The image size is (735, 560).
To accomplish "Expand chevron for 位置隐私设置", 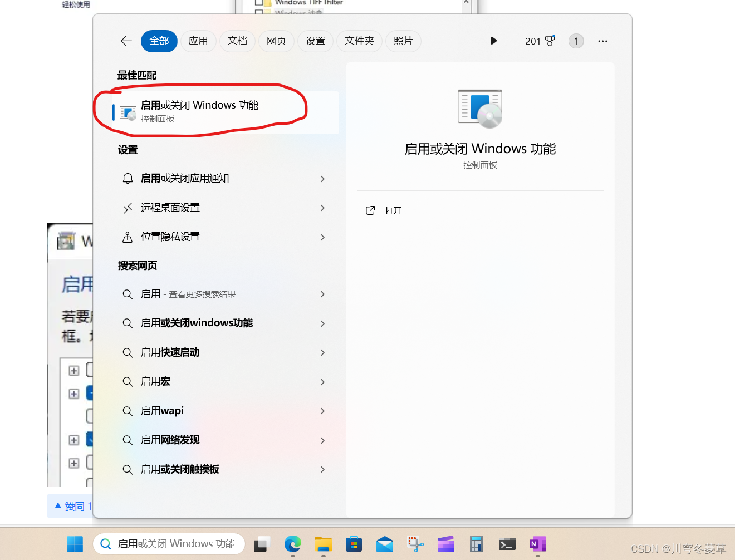I will click(323, 237).
